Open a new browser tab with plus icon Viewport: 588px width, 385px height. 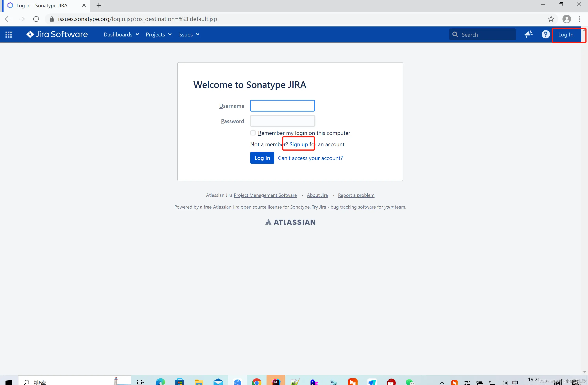[99, 5]
